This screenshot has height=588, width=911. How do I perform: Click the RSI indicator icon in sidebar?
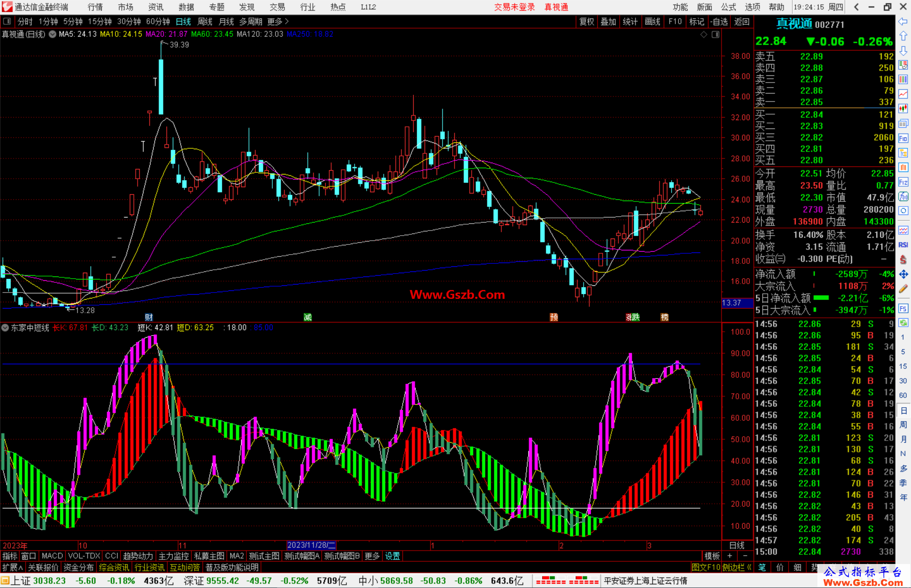click(x=903, y=245)
